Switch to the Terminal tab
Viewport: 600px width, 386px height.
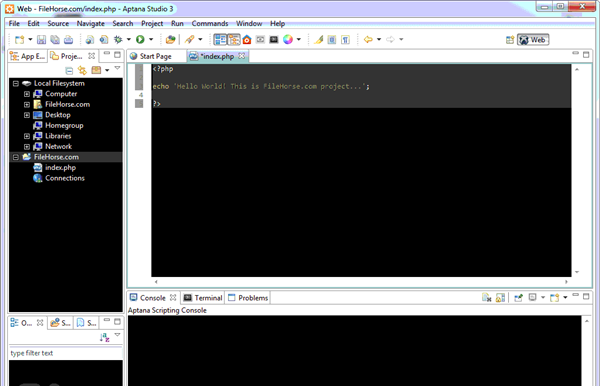tap(203, 298)
